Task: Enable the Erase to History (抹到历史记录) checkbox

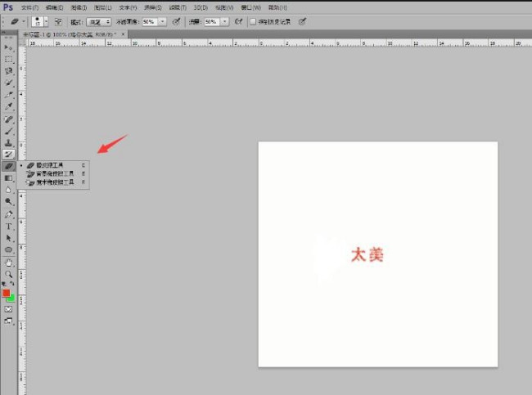Action: (253, 22)
